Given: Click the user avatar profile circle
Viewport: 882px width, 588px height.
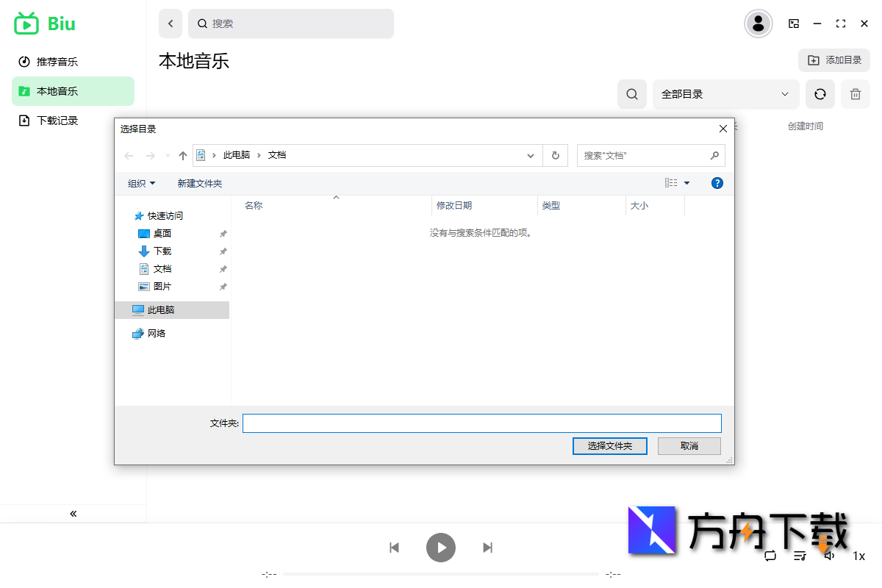Looking at the screenshot, I should coord(758,24).
